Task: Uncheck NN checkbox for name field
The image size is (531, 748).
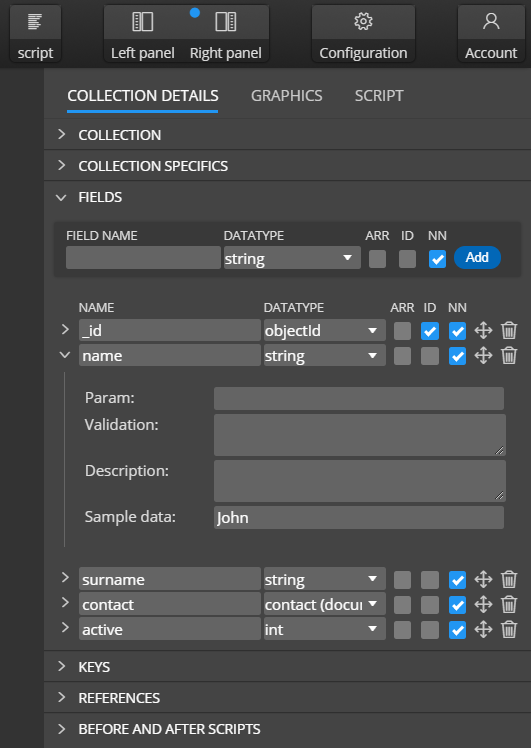Action: tap(458, 356)
